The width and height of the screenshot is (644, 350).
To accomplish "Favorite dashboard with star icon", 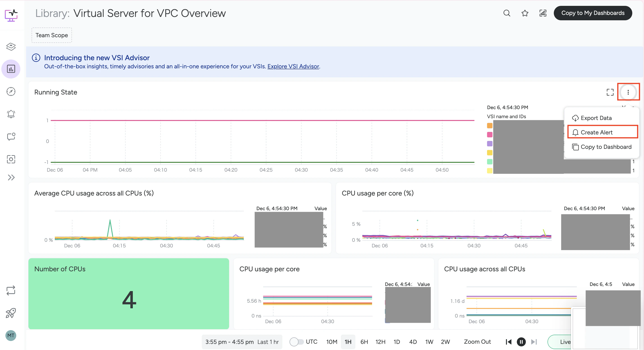I will point(525,13).
